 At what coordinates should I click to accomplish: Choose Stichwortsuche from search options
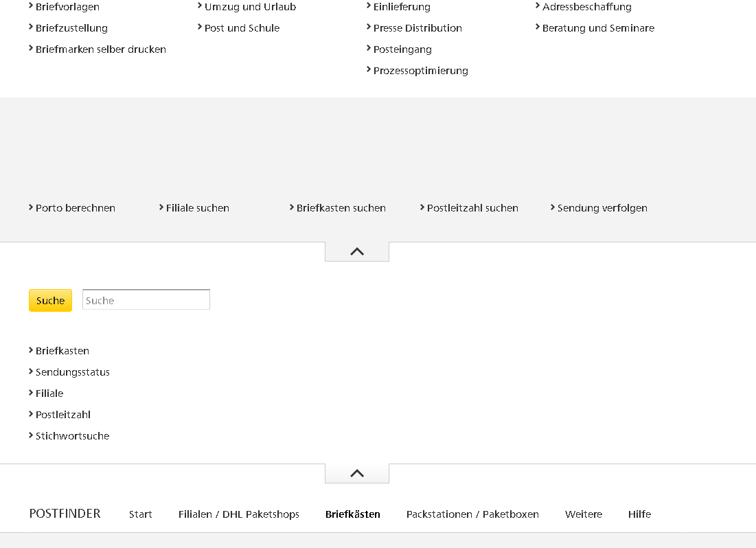coord(72,435)
